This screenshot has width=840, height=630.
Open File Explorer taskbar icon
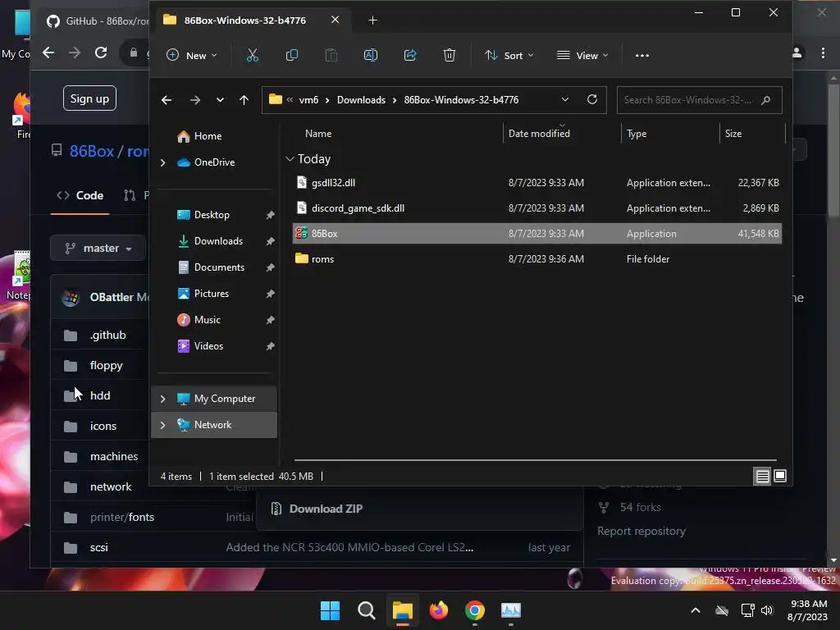[402, 610]
